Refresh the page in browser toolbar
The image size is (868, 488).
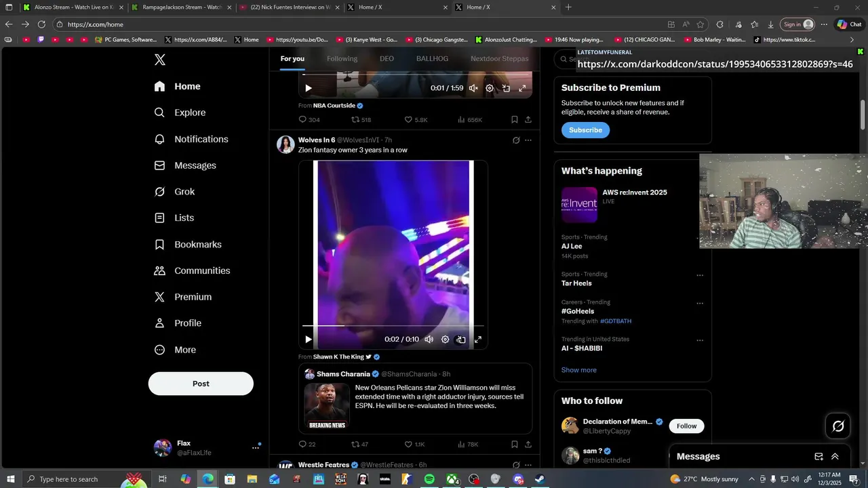[41, 24]
